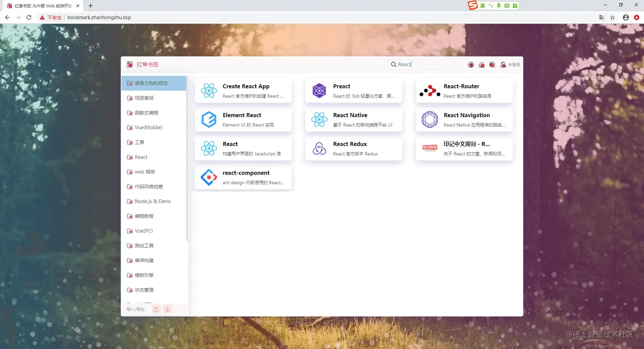Click the translate page icon in address bar
Screen dimensions: 644x349
click(x=602, y=17)
